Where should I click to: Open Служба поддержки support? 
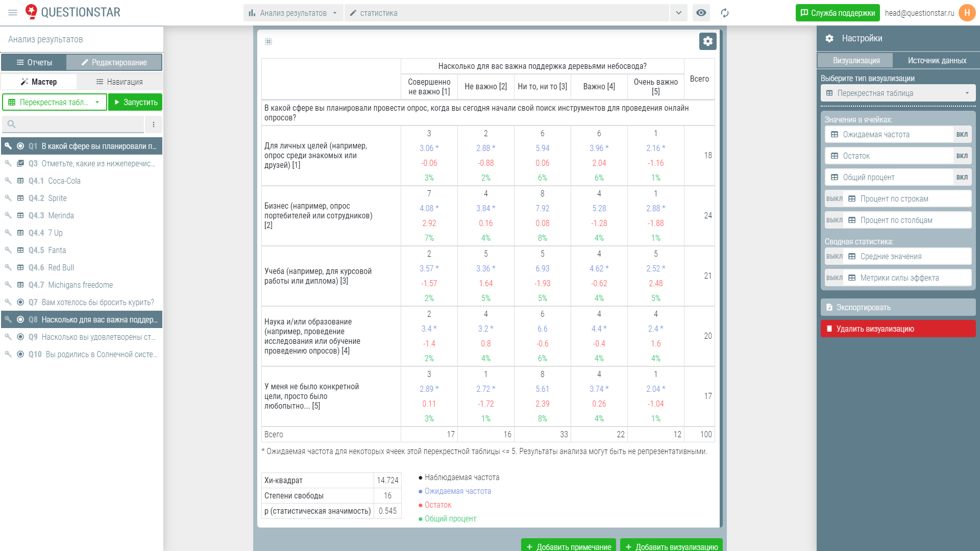[x=838, y=13]
